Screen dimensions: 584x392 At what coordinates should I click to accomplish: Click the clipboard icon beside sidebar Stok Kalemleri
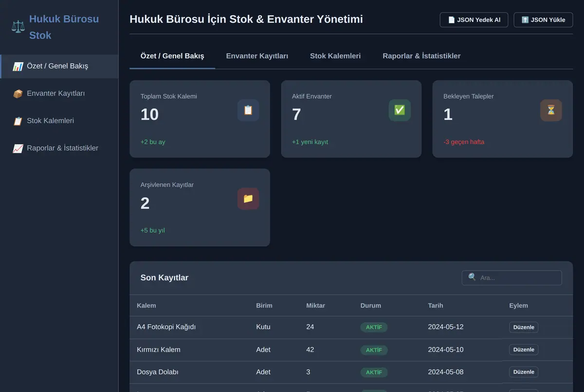tap(18, 121)
